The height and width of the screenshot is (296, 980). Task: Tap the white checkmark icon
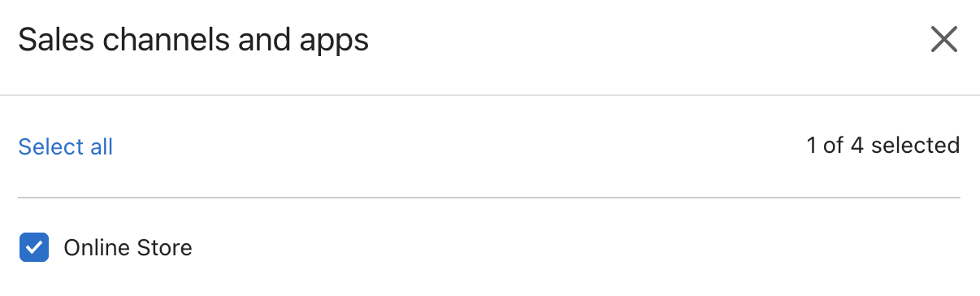(34, 248)
